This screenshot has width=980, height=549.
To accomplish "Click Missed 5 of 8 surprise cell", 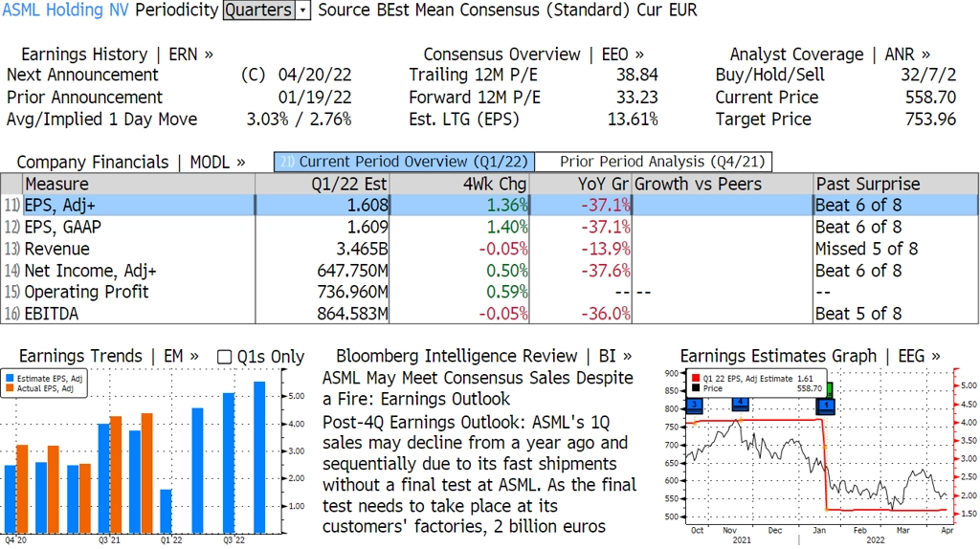I will (896, 249).
